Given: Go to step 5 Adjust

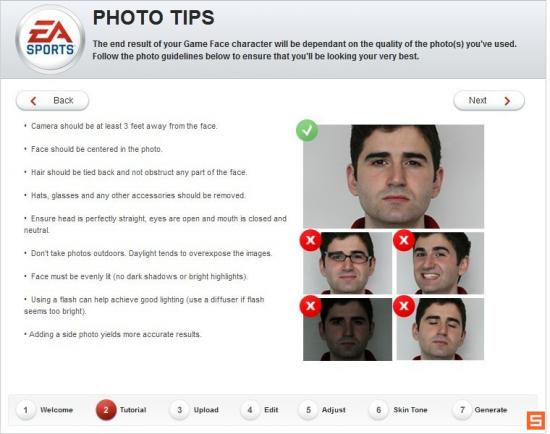Looking at the screenshot, I should pos(322,410).
